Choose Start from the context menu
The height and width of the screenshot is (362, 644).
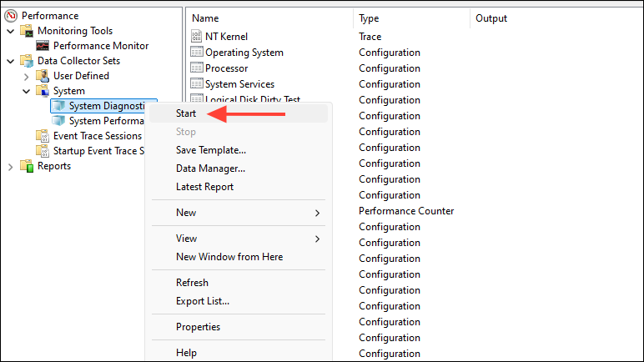click(x=186, y=113)
